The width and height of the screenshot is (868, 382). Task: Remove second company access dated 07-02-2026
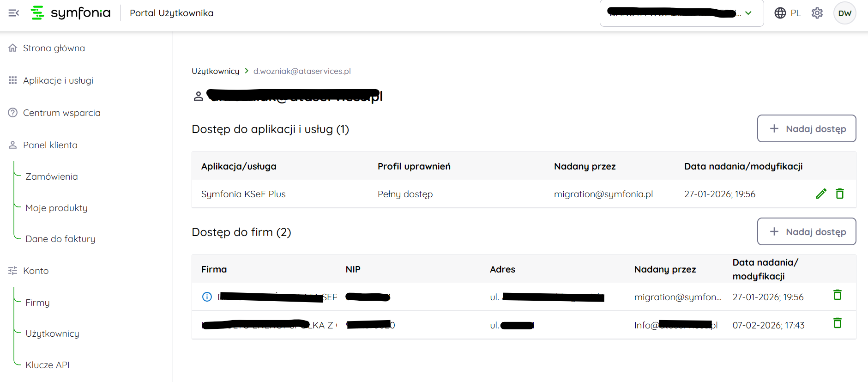tap(838, 323)
